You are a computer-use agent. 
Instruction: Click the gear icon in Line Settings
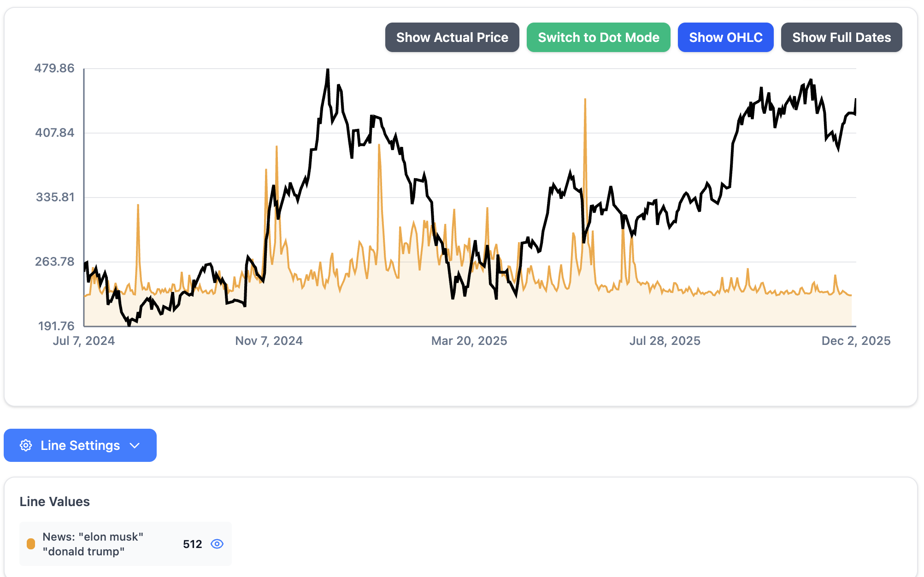[x=26, y=445]
